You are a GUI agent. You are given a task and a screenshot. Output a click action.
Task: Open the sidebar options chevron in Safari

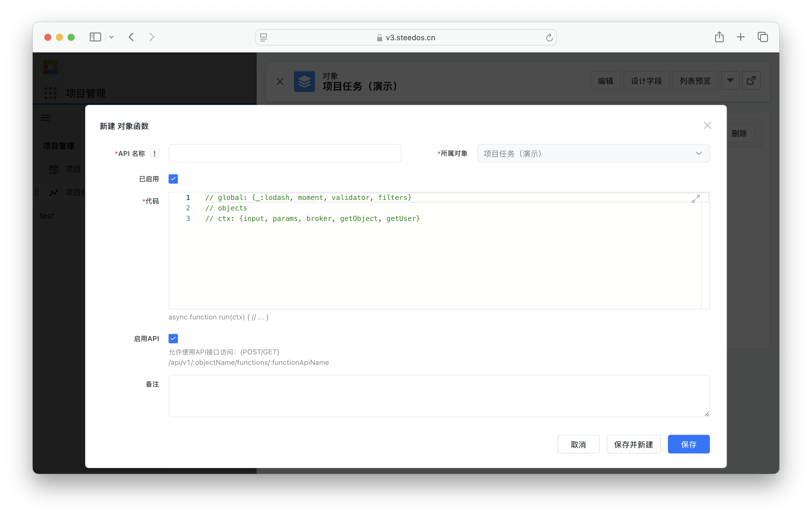point(111,37)
